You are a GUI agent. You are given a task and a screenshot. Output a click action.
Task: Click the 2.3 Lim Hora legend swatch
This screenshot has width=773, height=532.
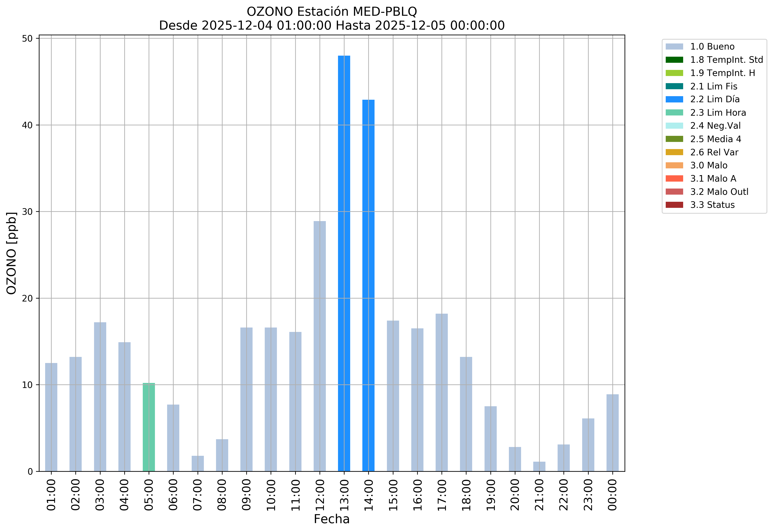(674, 113)
